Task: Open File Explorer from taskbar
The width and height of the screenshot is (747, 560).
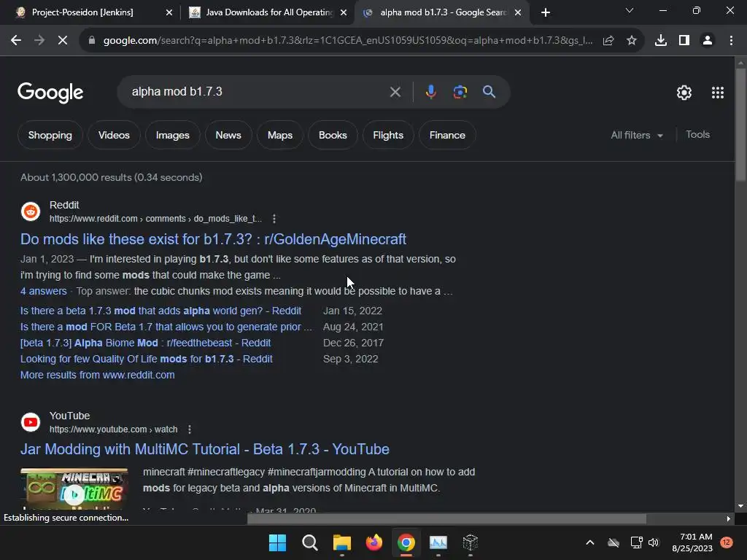Action: pyautogui.click(x=341, y=542)
